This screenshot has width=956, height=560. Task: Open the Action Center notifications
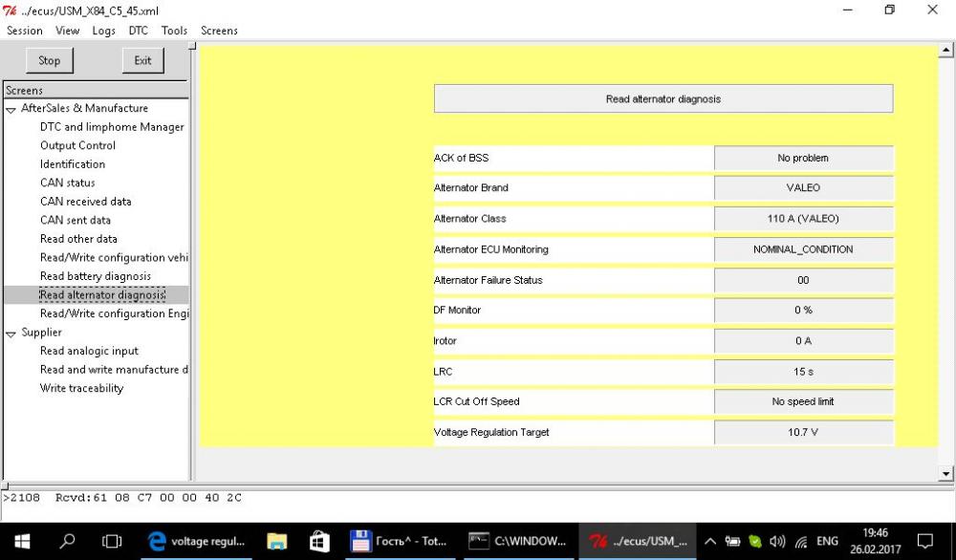coord(925,541)
